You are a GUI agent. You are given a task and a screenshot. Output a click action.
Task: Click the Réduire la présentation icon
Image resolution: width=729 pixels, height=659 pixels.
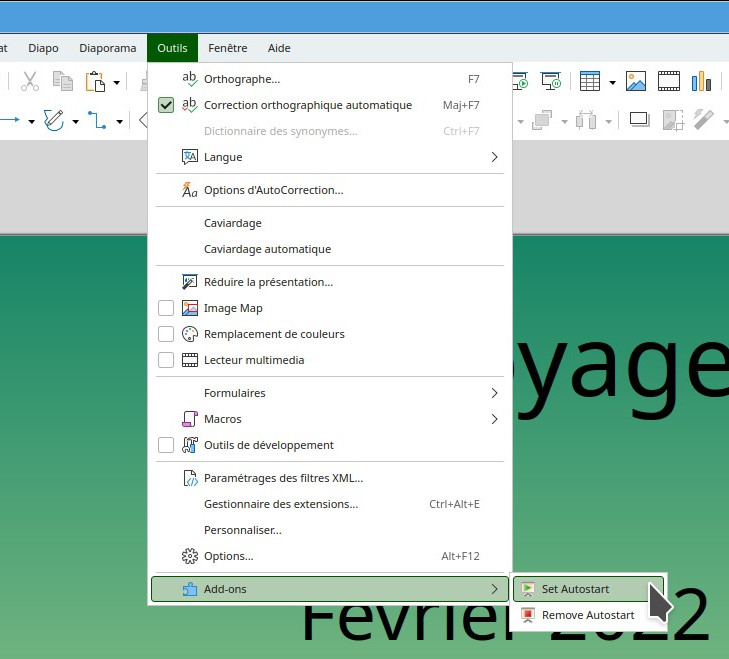pos(190,282)
